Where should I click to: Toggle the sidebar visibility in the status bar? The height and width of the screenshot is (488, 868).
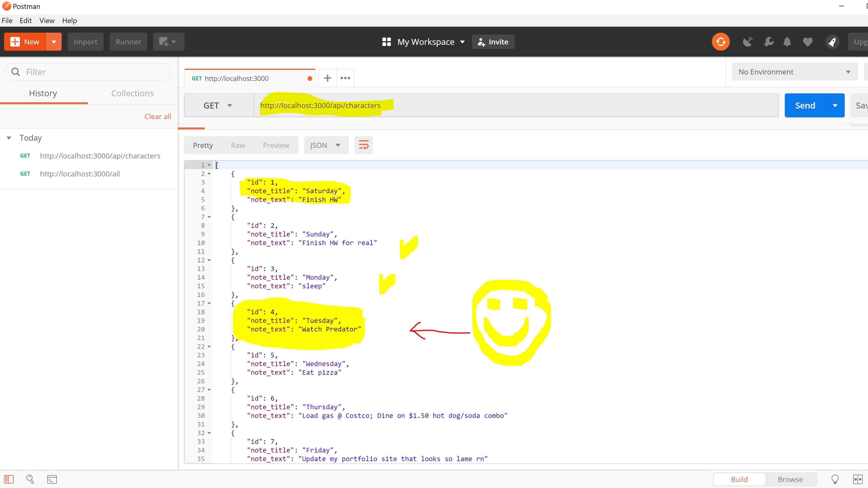[9, 479]
